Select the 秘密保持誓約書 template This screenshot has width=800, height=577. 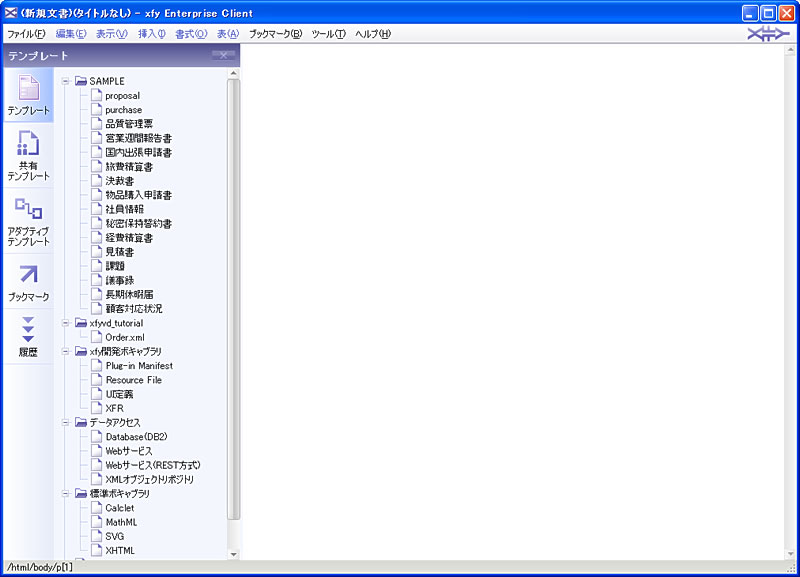[x=138, y=223]
